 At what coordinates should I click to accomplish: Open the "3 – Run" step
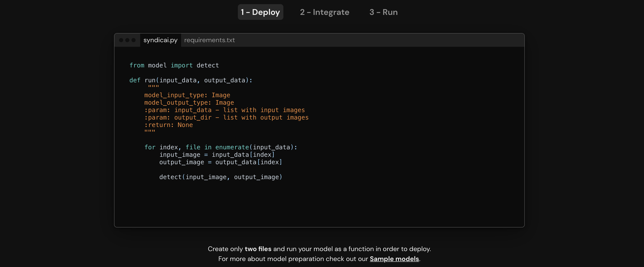(384, 12)
